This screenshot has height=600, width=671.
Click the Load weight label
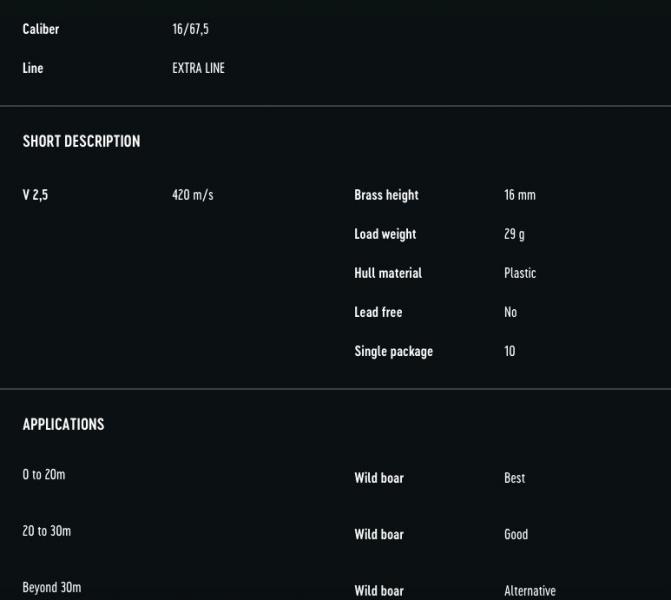(385, 234)
